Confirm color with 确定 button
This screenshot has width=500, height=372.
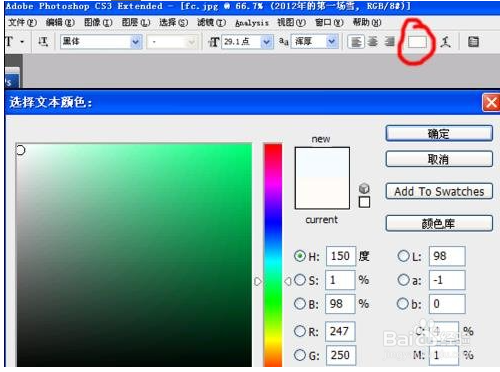click(439, 134)
